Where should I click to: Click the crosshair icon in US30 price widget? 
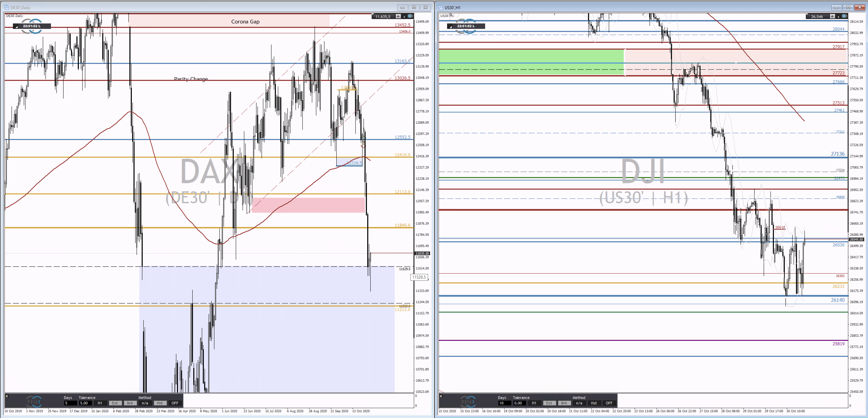click(x=832, y=16)
